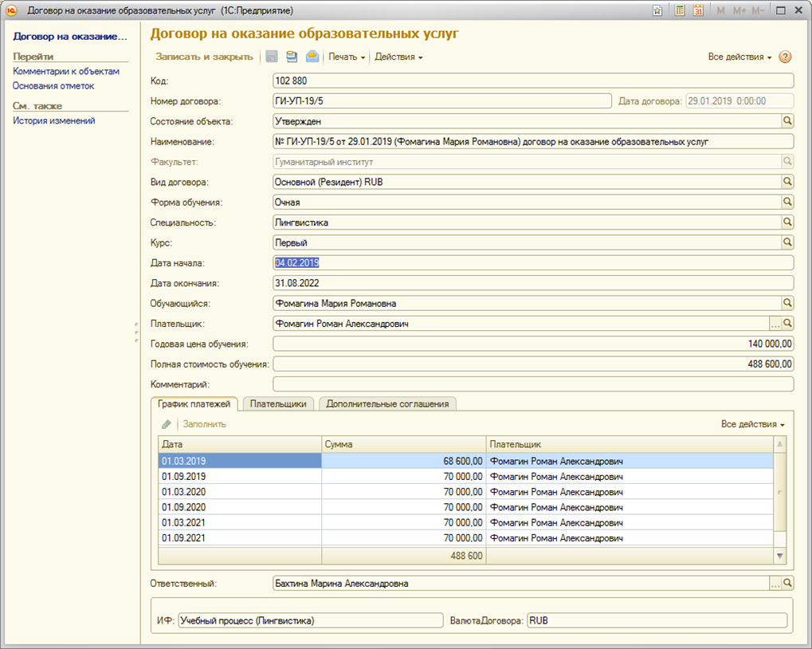Click the ellipsis button in Плательщик field
This screenshot has height=649, width=812.
pos(775,324)
